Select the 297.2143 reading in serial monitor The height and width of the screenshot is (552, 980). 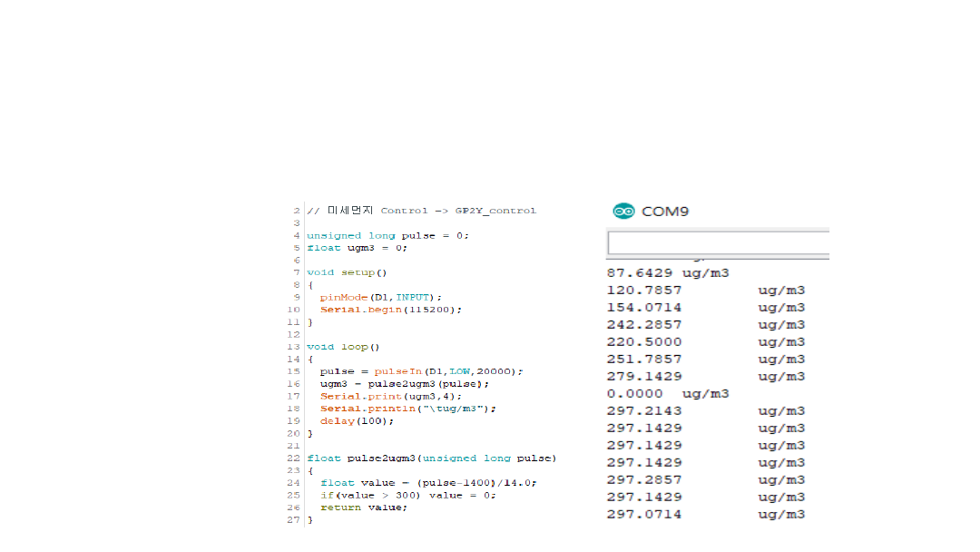click(x=643, y=411)
